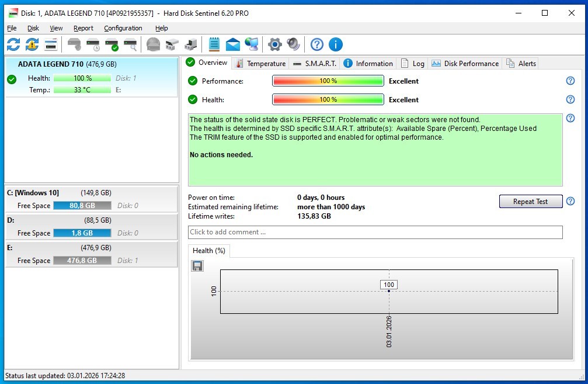Image resolution: width=588 pixels, height=384 pixels.
Task: Open help beside the status description box
Action: point(570,118)
